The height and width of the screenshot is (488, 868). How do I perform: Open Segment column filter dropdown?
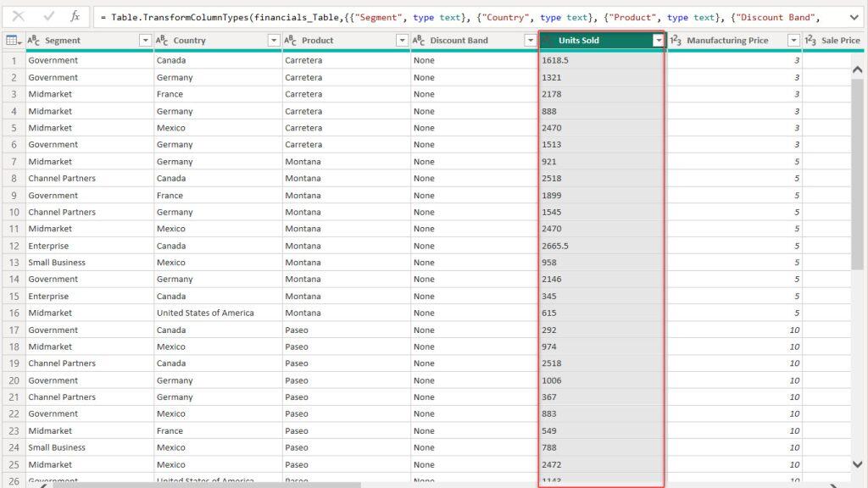[x=145, y=41]
